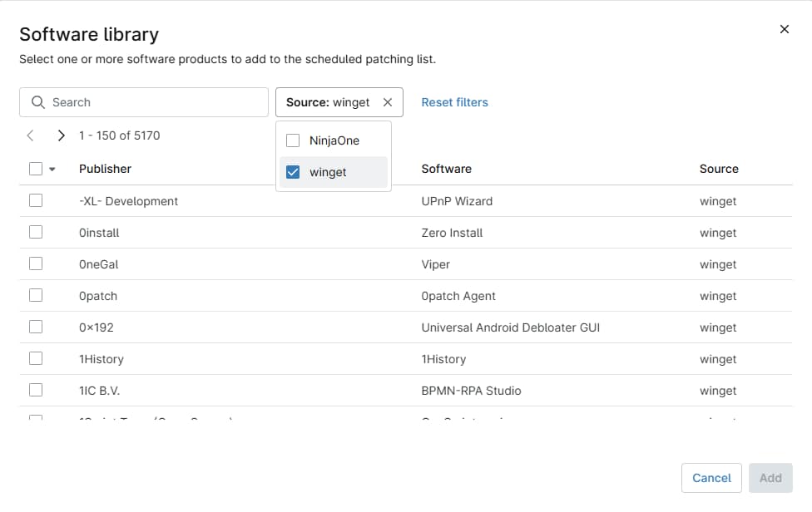Check the 1History row checkbox

click(x=36, y=358)
